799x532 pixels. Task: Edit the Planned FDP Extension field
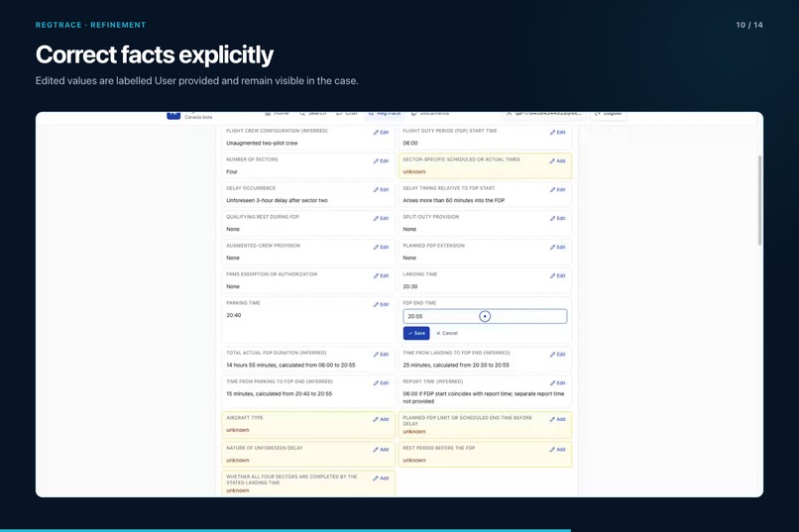coord(557,247)
